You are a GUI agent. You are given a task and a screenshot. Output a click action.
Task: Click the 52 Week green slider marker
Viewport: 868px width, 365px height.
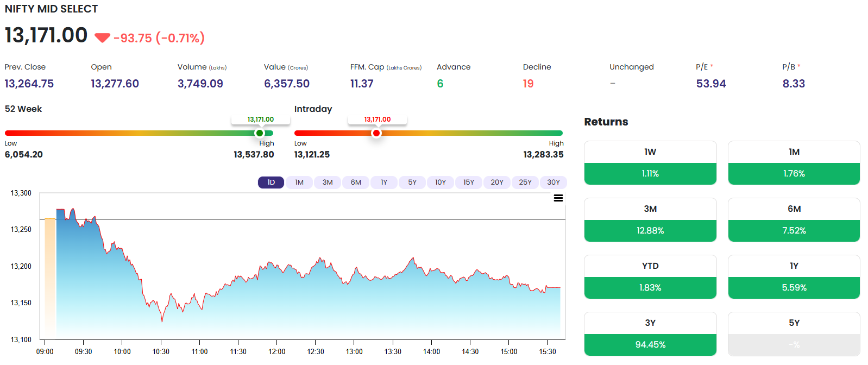coord(260,133)
